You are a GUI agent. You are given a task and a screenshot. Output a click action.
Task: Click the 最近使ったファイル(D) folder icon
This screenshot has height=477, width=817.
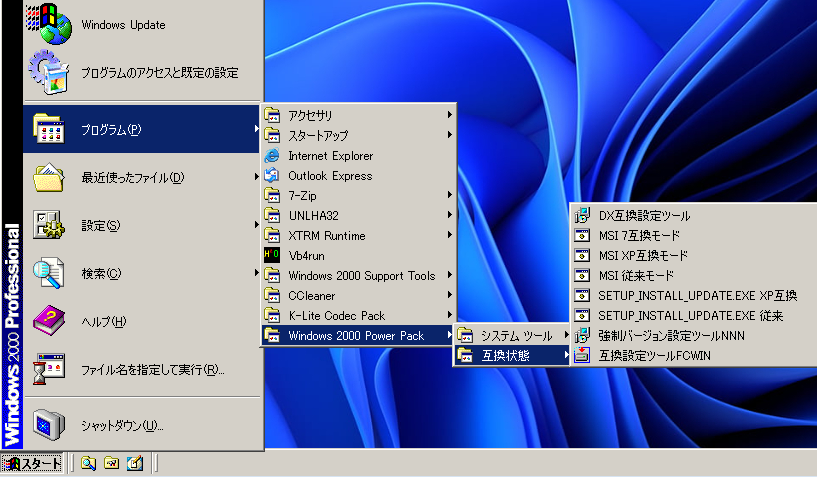coord(48,177)
